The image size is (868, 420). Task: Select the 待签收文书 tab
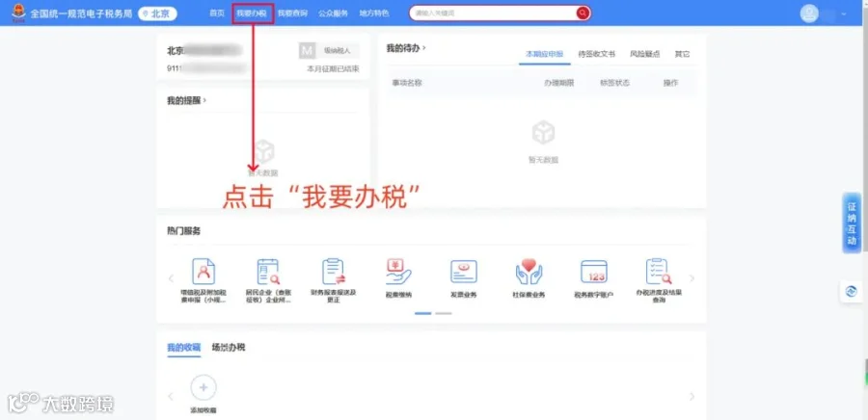click(x=596, y=54)
